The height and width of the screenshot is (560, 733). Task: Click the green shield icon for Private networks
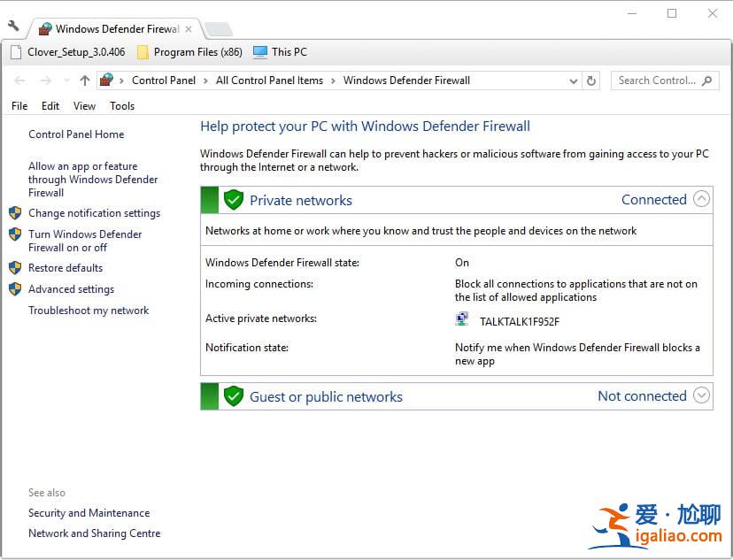233,200
